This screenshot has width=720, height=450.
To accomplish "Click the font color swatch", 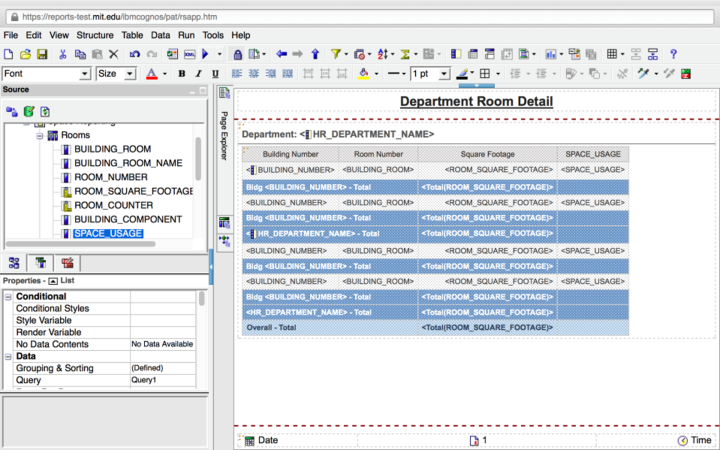I will (x=151, y=74).
